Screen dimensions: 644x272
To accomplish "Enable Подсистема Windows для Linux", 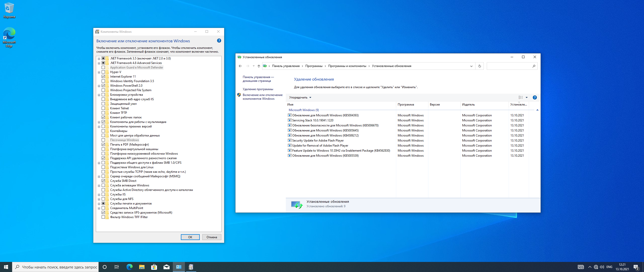I will tap(103, 167).
